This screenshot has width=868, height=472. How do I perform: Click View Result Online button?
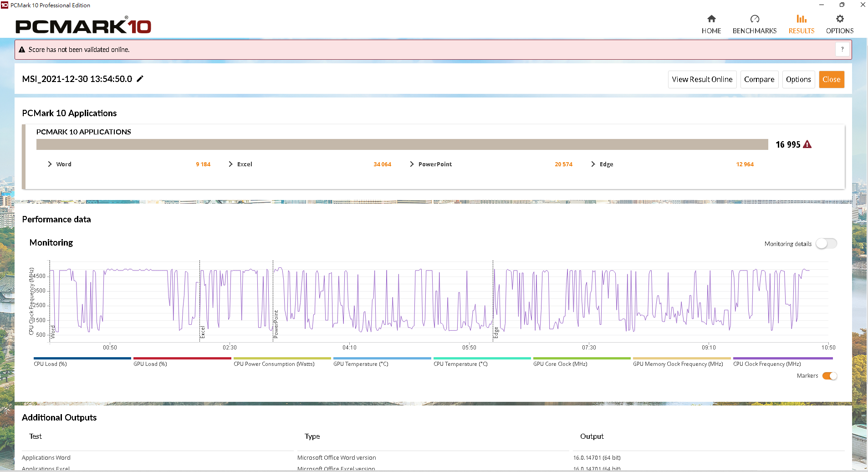click(702, 79)
